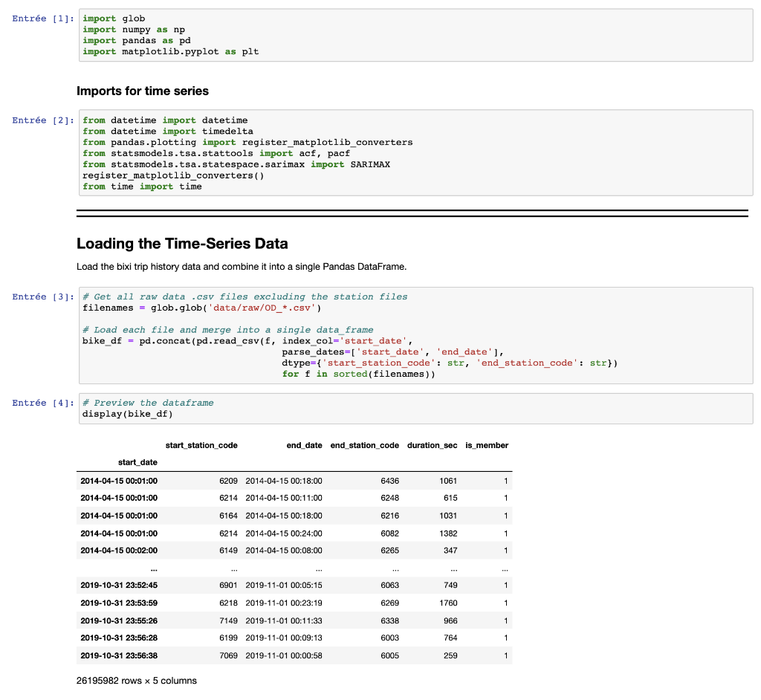761x700 pixels.
Task: Click end date 2014-04-15 00:11:00
Action: tap(284, 498)
